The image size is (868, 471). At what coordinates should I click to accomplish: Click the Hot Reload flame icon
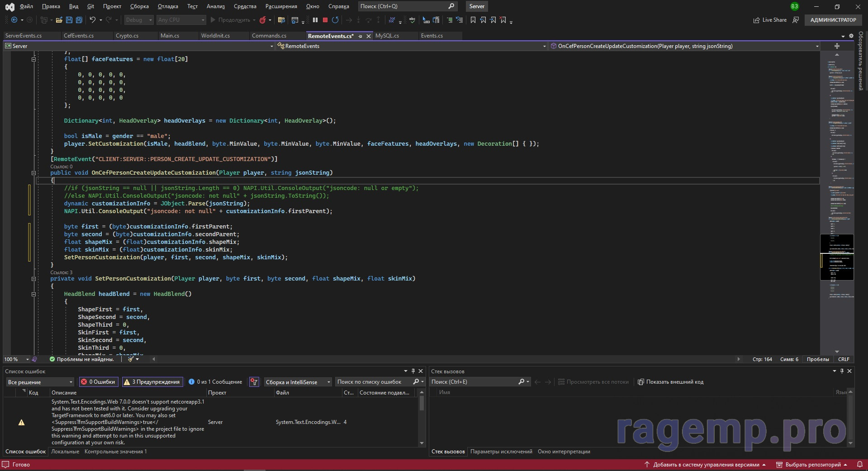262,20
